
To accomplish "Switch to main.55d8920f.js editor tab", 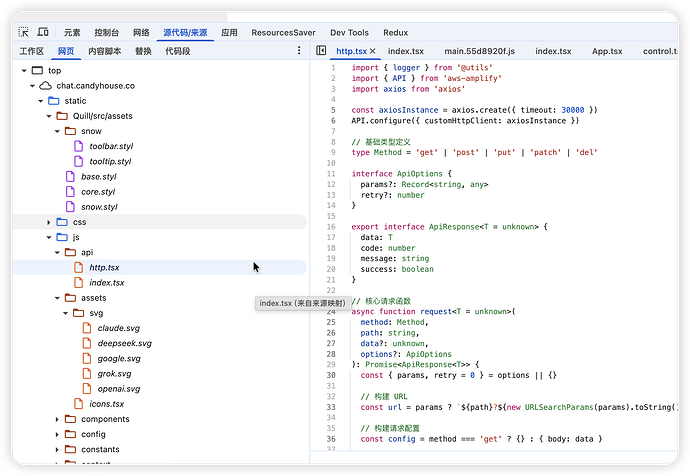I will [x=479, y=51].
